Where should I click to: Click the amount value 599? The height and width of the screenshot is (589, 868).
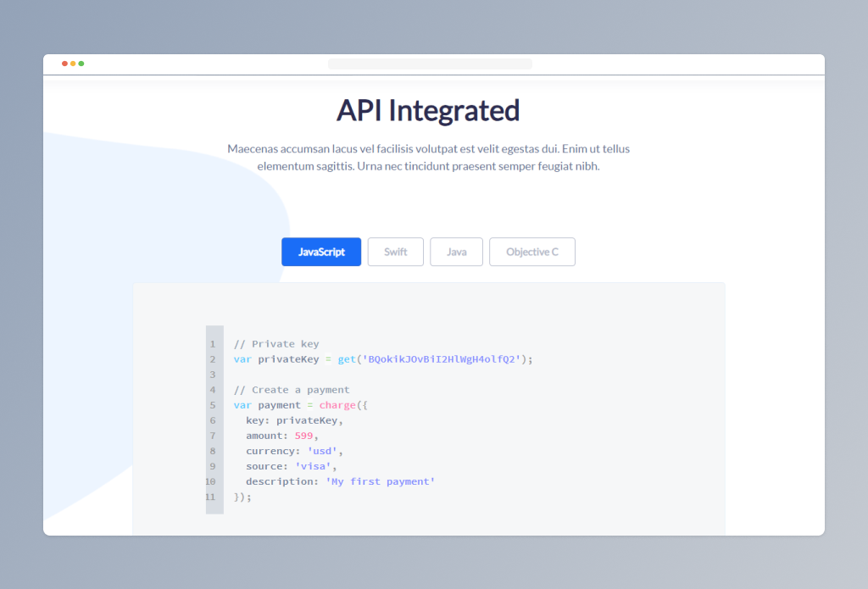[303, 436]
